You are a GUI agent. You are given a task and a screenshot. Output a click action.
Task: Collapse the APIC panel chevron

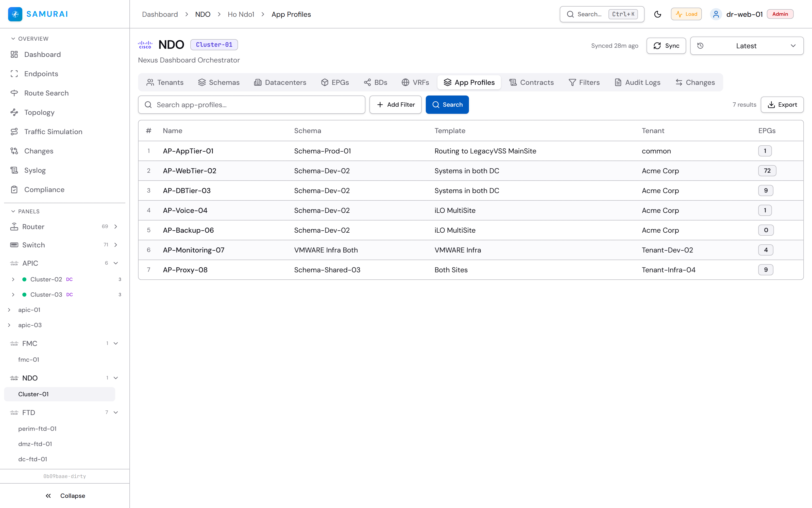point(116,263)
